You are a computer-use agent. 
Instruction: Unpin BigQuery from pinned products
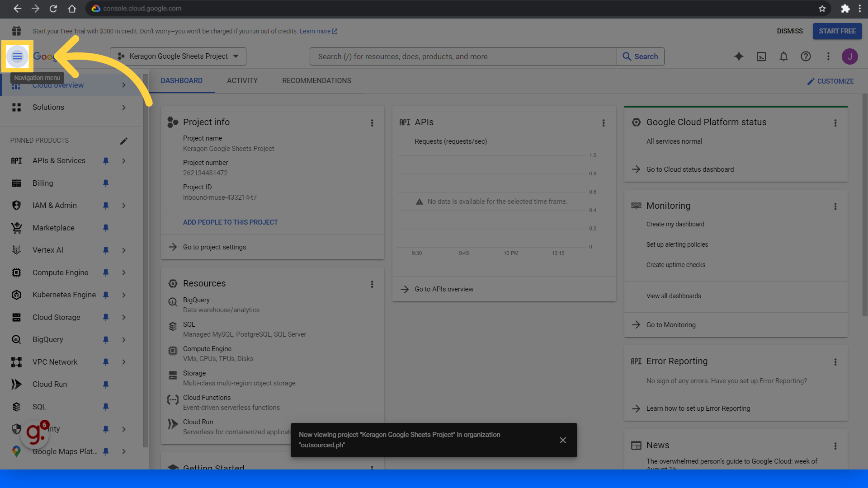(106, 340)
